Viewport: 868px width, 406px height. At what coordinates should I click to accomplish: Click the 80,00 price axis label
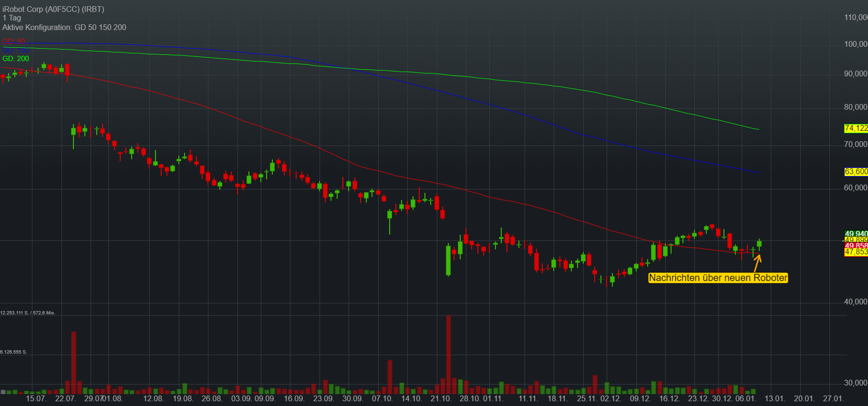pos(856,107)
